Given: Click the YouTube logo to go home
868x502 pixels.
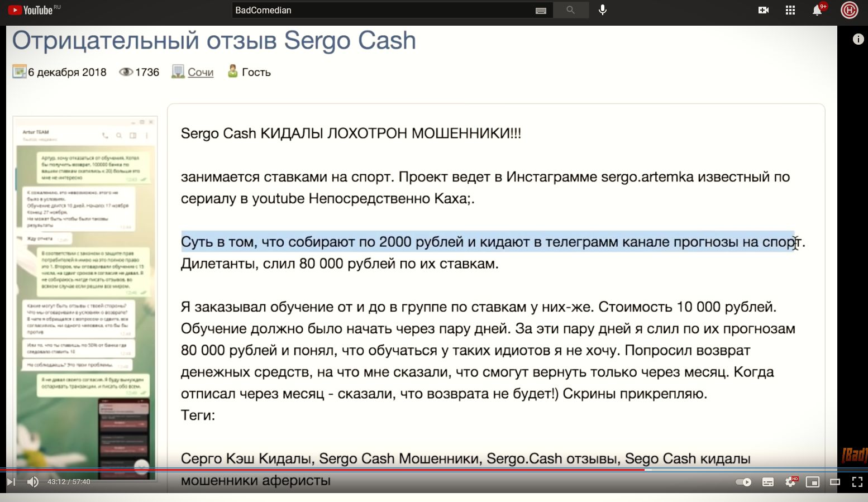Looking at the screenshot, I should tap(31, 10).
